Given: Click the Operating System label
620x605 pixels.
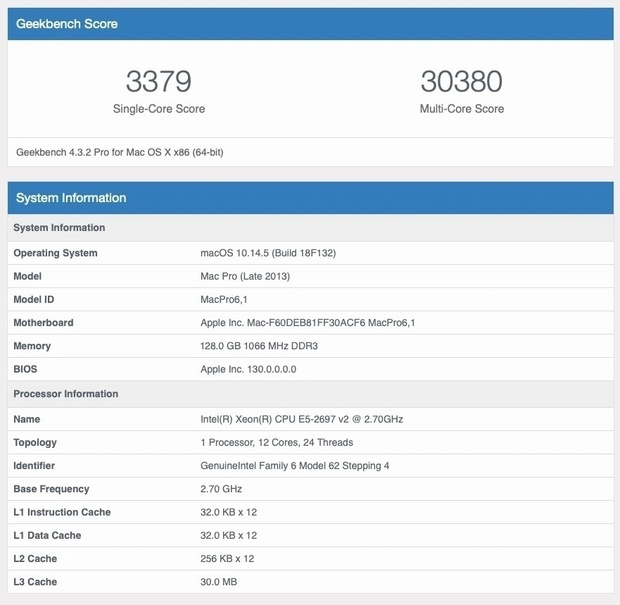Looking at the screenshot, I should 55,253.
